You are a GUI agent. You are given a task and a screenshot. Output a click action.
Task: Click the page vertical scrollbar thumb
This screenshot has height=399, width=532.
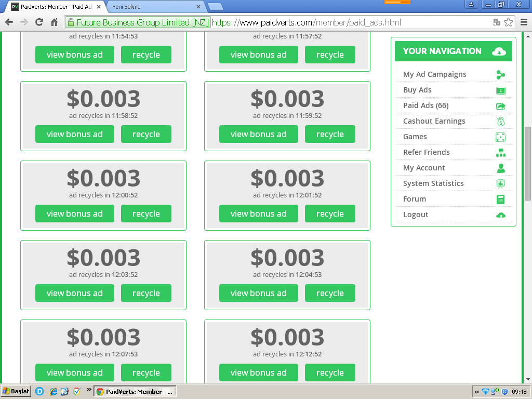528,164
